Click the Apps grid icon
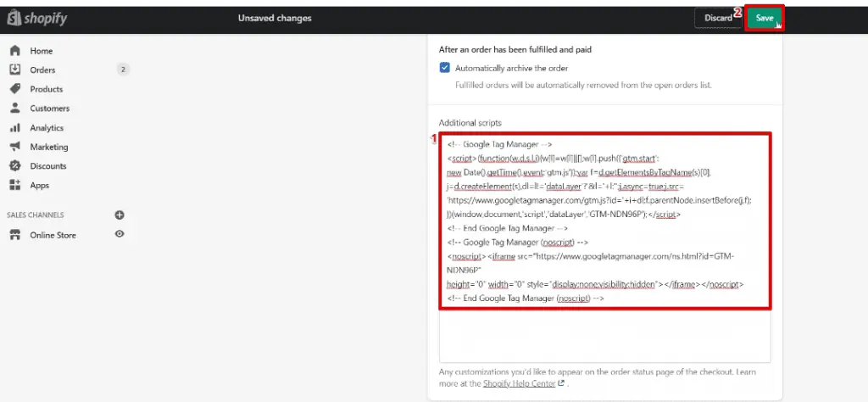 tap(15, 185)
